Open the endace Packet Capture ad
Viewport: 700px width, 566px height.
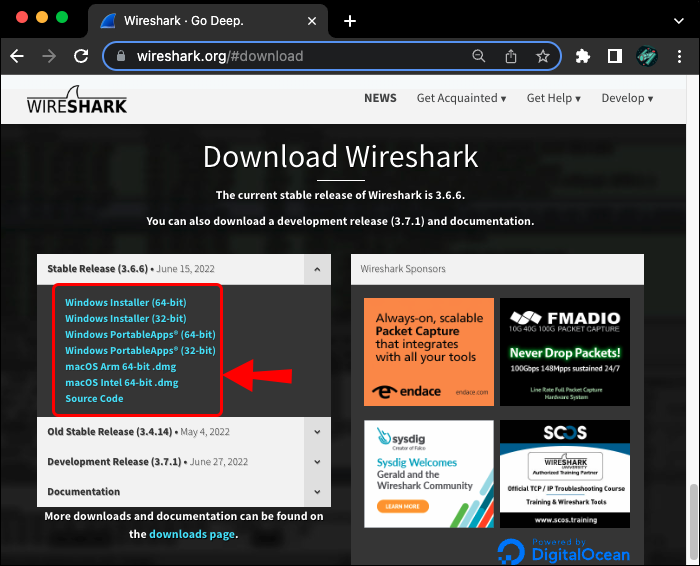click(429, 352)
